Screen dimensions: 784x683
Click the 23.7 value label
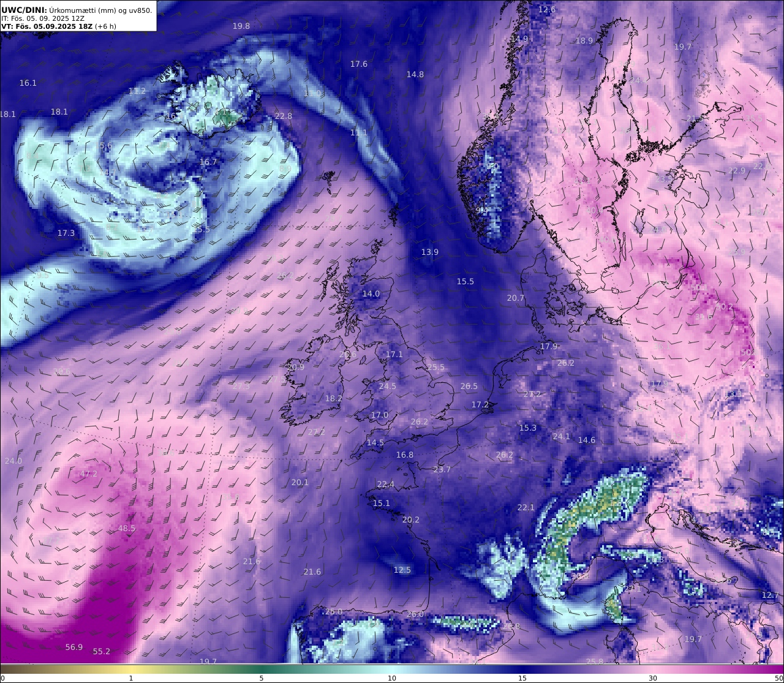point(442,470)
